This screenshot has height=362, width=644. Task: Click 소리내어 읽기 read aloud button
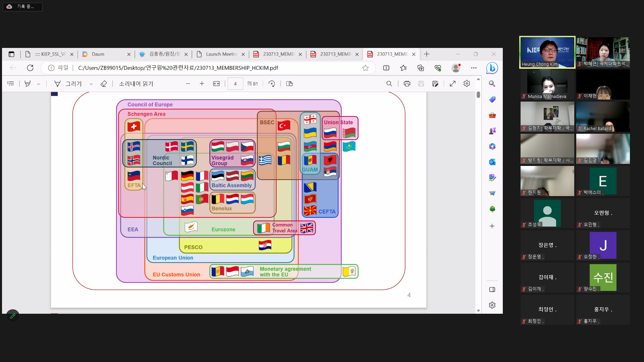point(136,84)
